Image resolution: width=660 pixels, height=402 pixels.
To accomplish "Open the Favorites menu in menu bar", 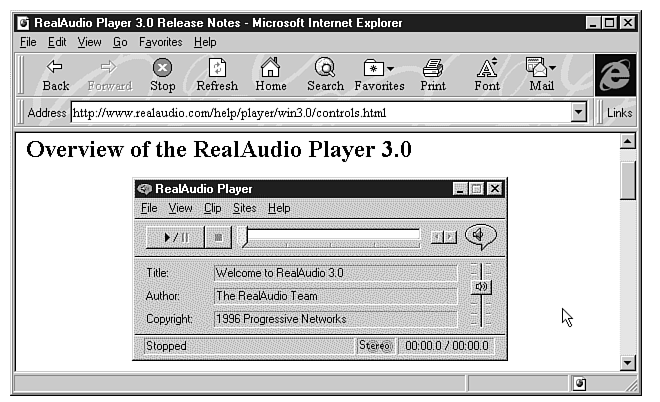I will 160,42.
